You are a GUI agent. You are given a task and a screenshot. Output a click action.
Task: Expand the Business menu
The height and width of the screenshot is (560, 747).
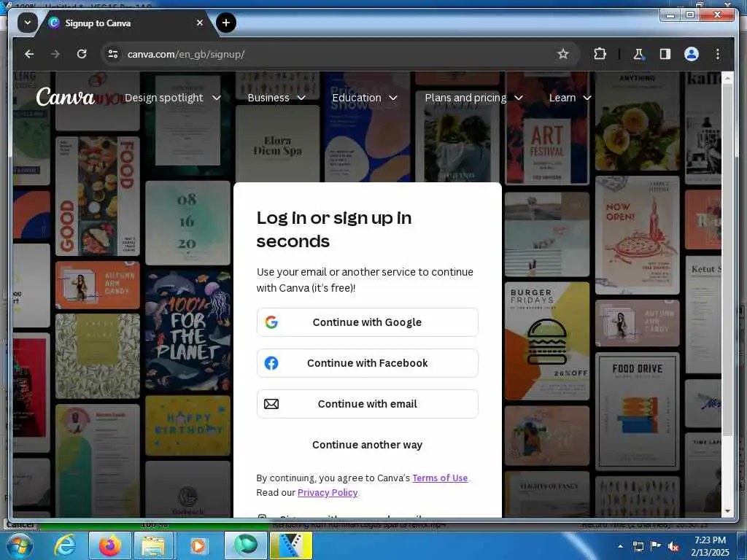point(276,98)
